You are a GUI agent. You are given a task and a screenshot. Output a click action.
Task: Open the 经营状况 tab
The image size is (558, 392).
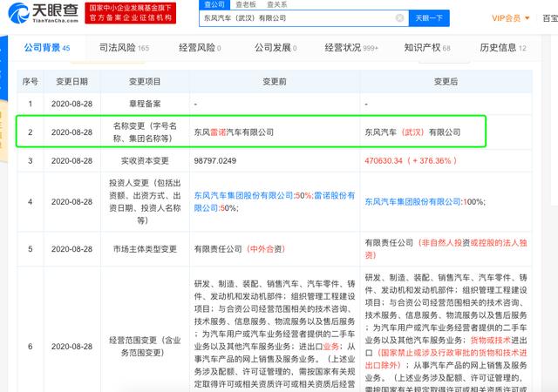(x=351, y=48)
